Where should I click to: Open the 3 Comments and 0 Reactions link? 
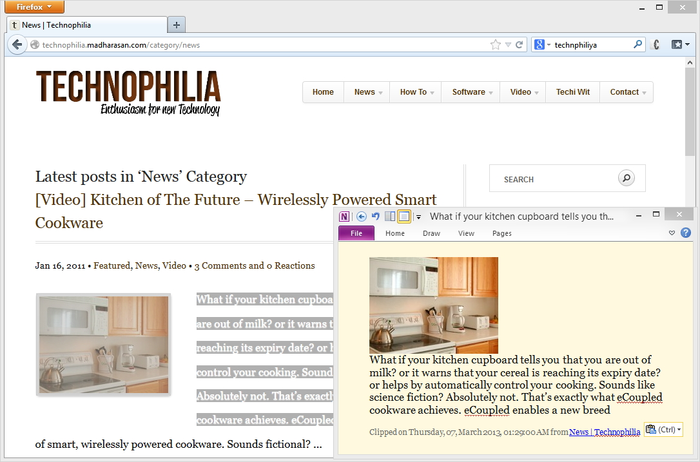[x=254, y=266]
